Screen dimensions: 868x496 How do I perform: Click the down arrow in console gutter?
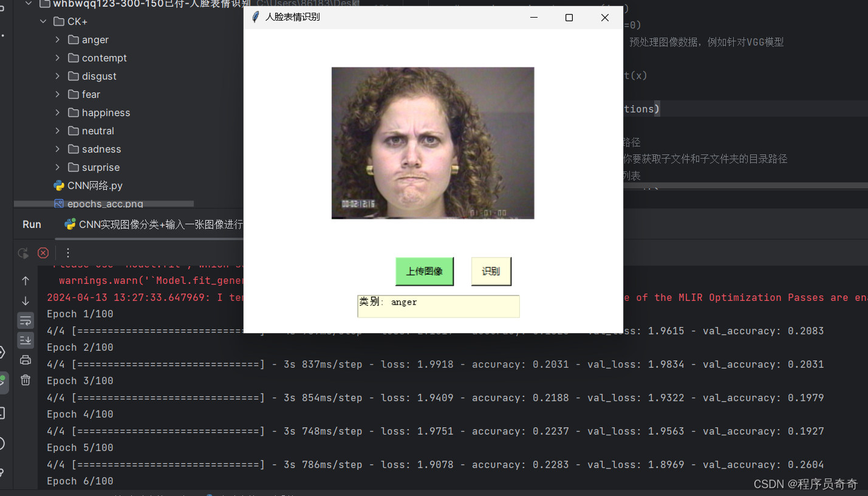[x=26, y=301]
